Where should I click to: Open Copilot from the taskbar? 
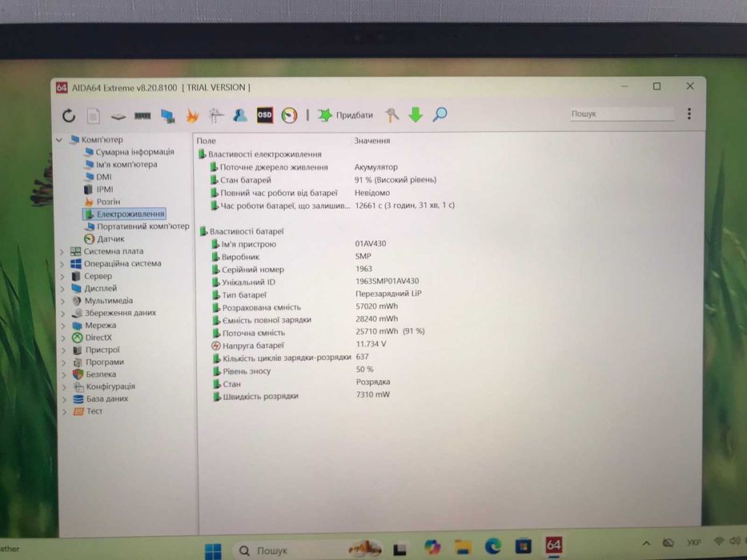coord(432,548)
